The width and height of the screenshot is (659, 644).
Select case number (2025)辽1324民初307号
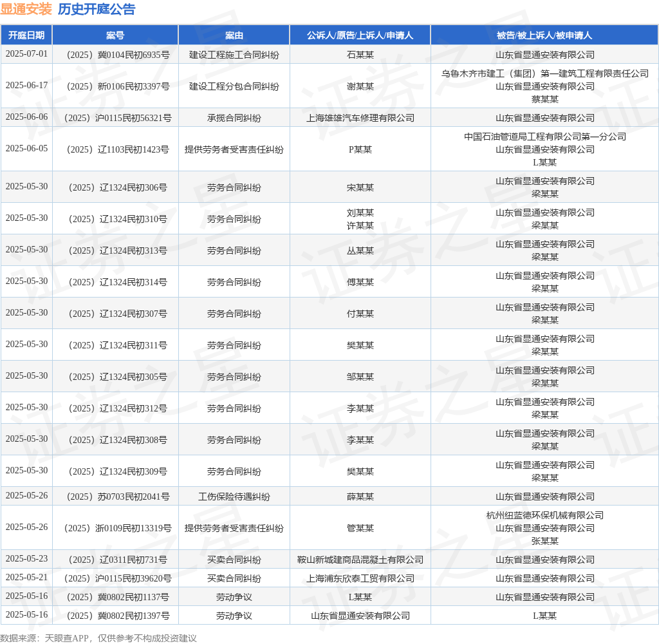(x=118, y=314)
